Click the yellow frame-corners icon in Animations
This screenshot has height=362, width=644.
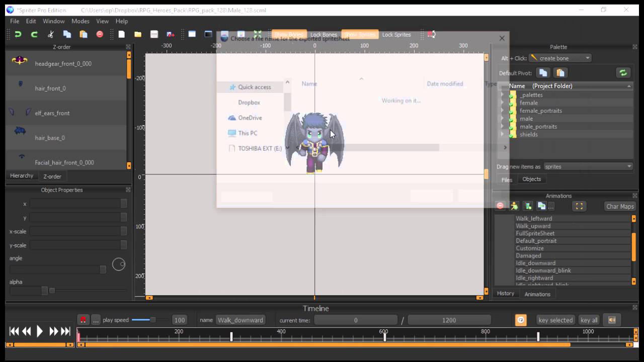(x=579, y=206)
